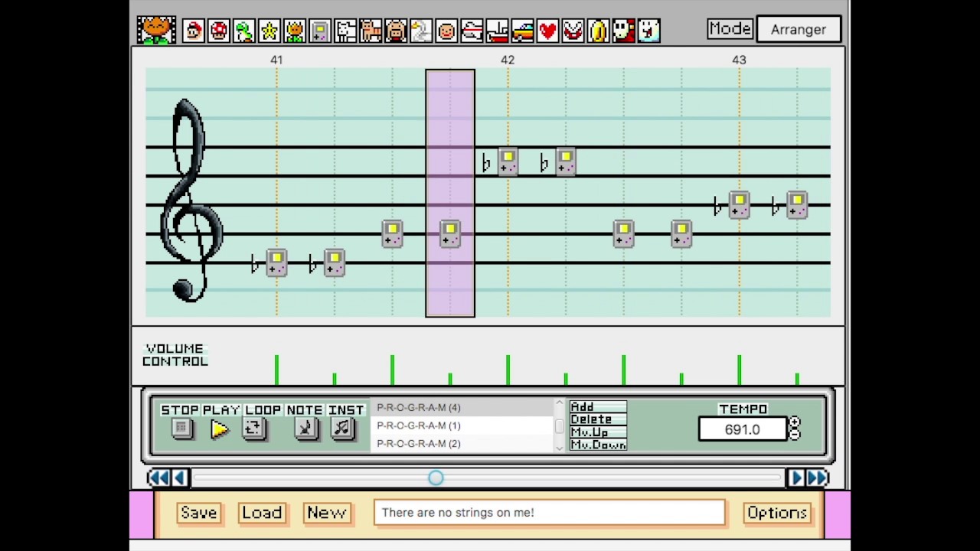Select the Pig instrument icon
Screen dimensions: 980x551
[x=396, y=31]
